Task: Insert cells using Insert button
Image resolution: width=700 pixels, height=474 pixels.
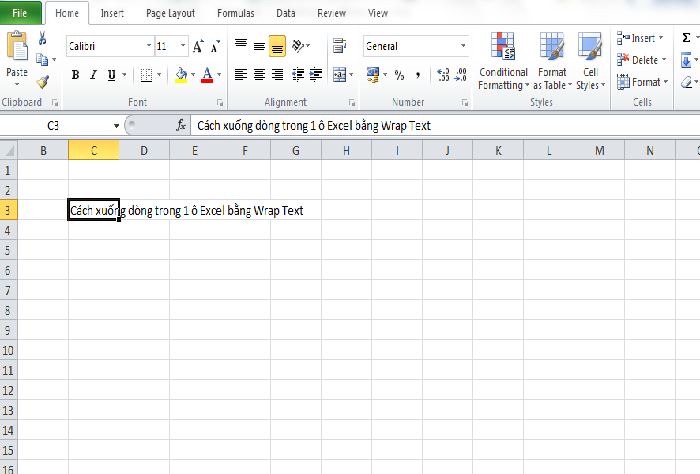Action: click(x=637, y=38)
